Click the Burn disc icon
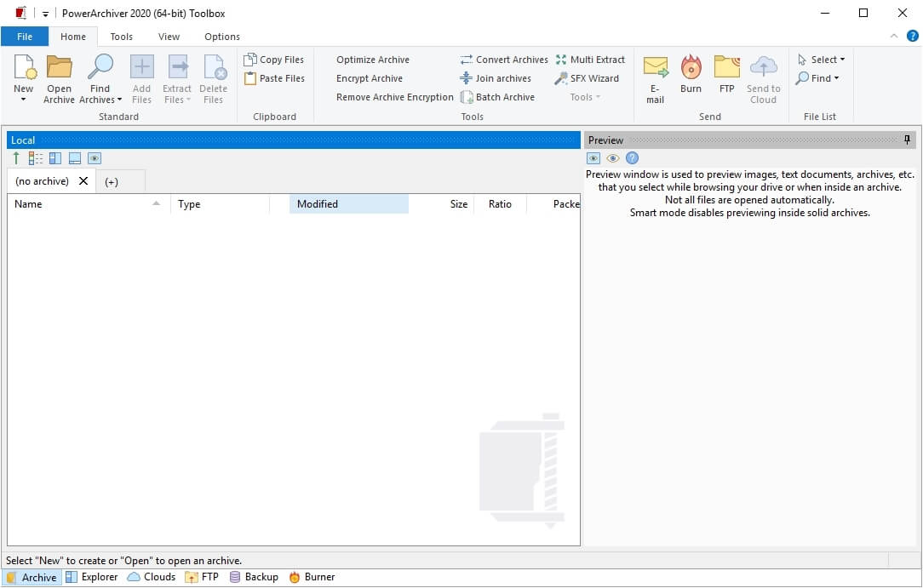This screenshot has width=923, height=588. tap(691, 67)
